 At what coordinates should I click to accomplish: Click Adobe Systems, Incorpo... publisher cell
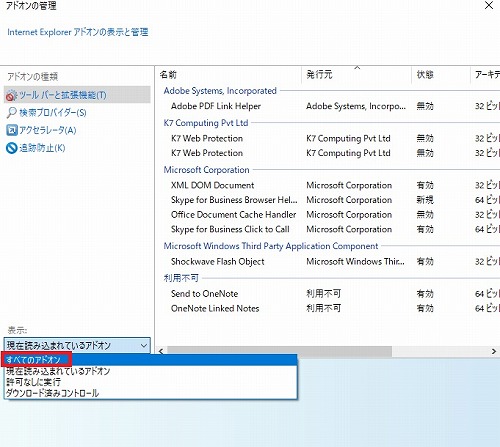point(356,106)
